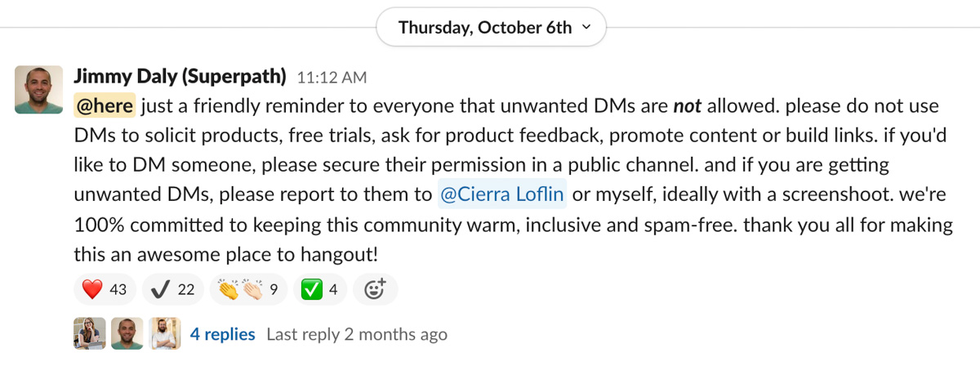Click the 11:12 AM message timestamp
Image resolution: width=980 pixels, height=375 pixels.
[332, 78]
